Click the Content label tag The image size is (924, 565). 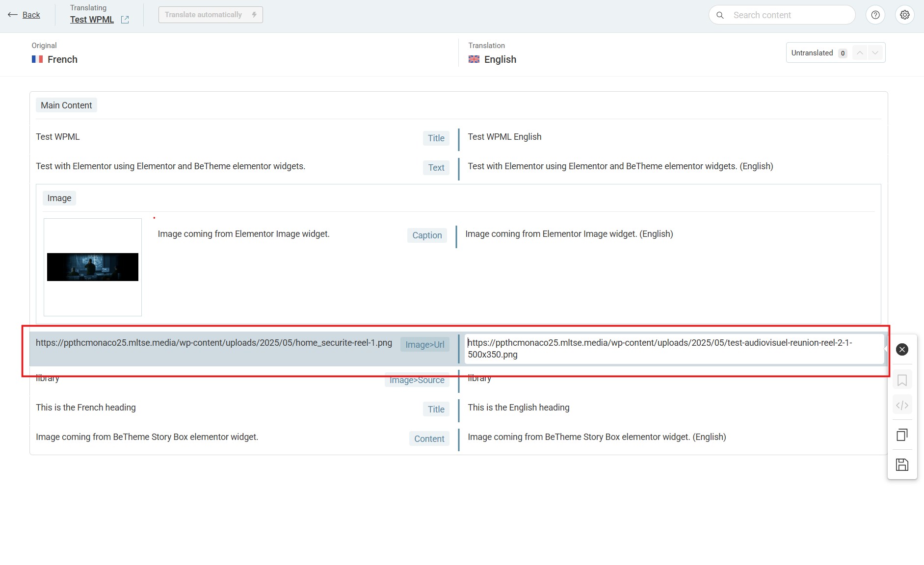(429, 438)
